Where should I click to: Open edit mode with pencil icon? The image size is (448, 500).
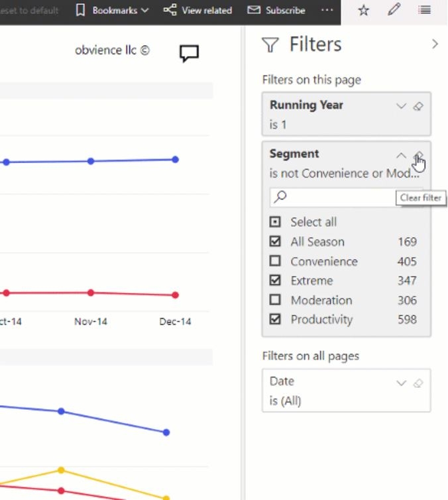click(x=394, y=10)
